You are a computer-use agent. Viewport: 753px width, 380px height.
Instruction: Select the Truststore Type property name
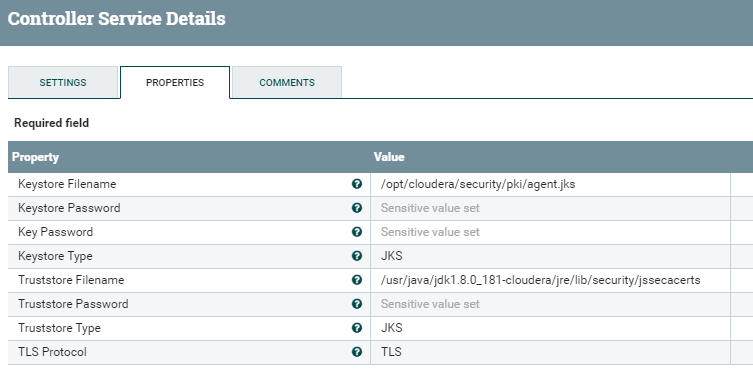59,328
